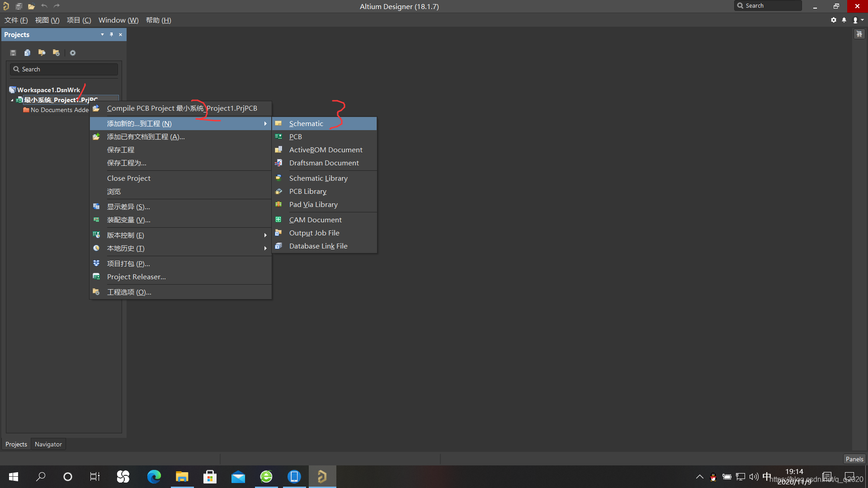This screenshot has width=868, height=488.
Task: Switch to the Projects bottom tab
Action: (x=16, y=445)
